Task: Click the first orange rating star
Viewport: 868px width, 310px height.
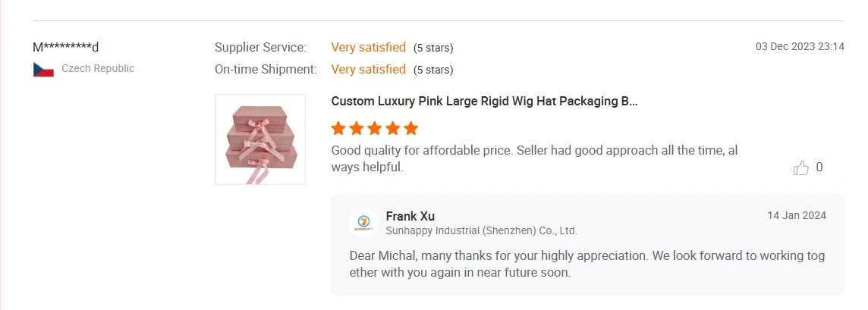Action: [x=338, y=127]
